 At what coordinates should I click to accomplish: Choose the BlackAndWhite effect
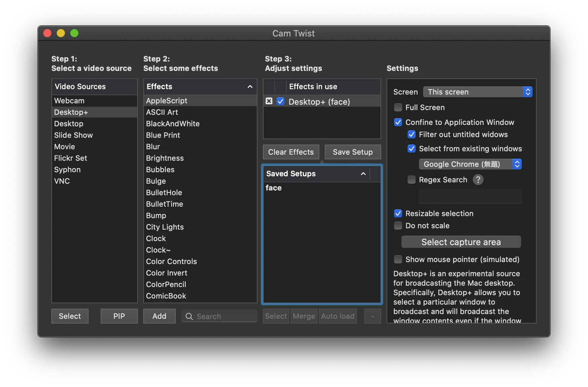[x=200, y=124]
